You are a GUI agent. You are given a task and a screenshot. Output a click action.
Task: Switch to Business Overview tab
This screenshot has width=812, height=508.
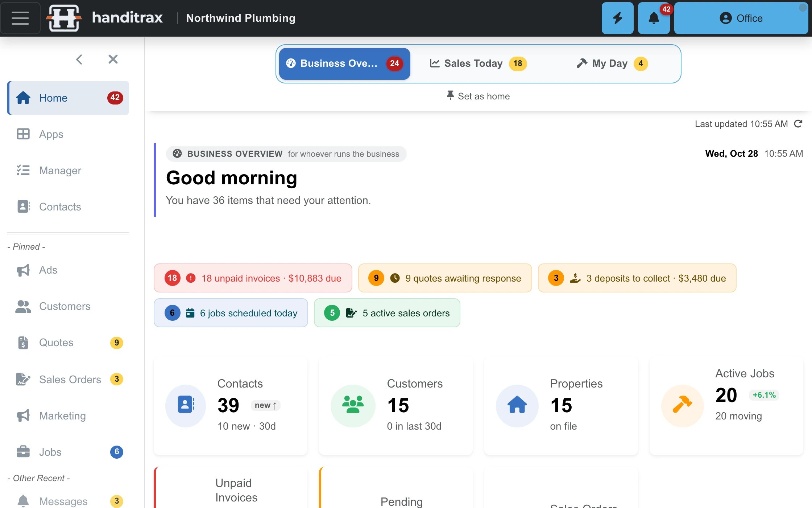[344, 64]
